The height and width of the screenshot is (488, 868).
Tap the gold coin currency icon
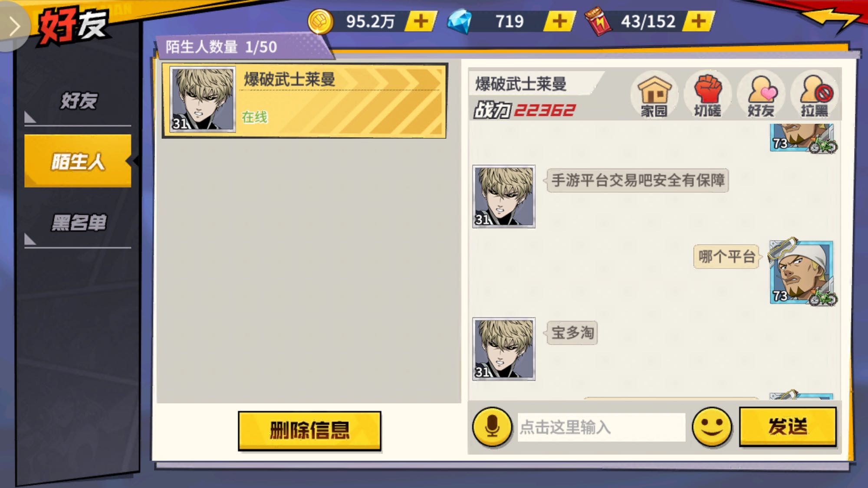click(320, 21)
